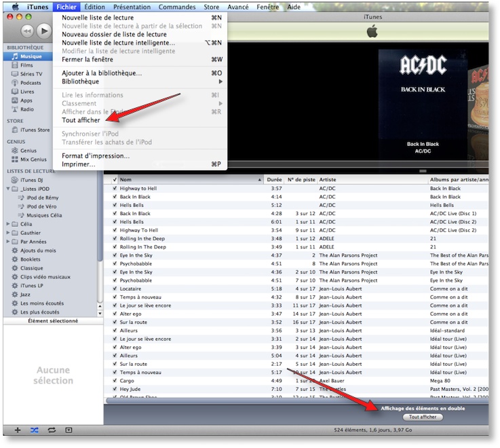
Task: Uncheck the Highway to Hell first track checkbox
Action: (115, 189)
